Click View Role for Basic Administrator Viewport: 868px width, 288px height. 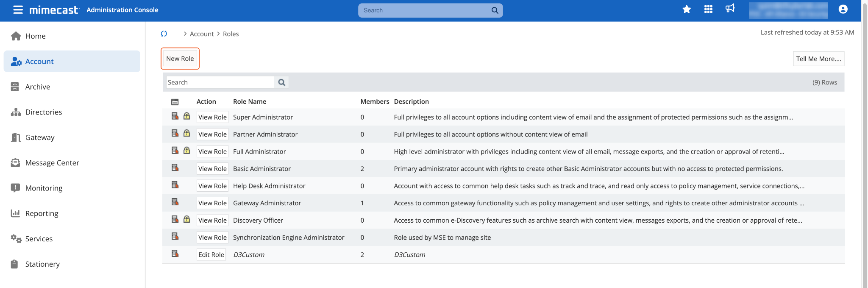click(x=212, y=169)
